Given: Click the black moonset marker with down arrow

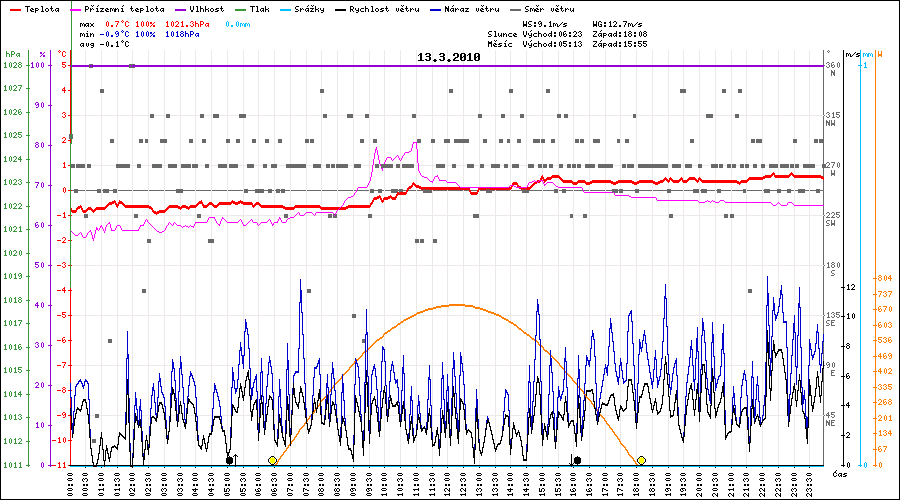Looking at the screenshot, I should (577, 460).
